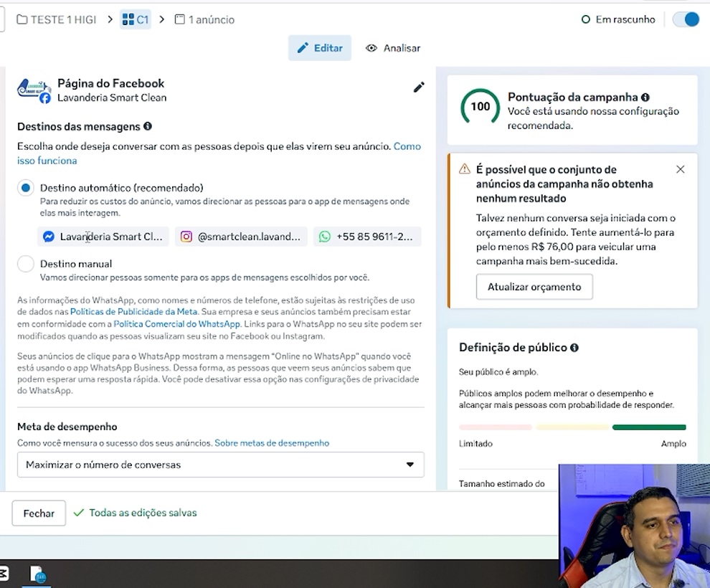Click the @smartclean.lavand... account text
The width and height of the screenshot is (710, 588).
pyautogui.click(x=249, y=237)
